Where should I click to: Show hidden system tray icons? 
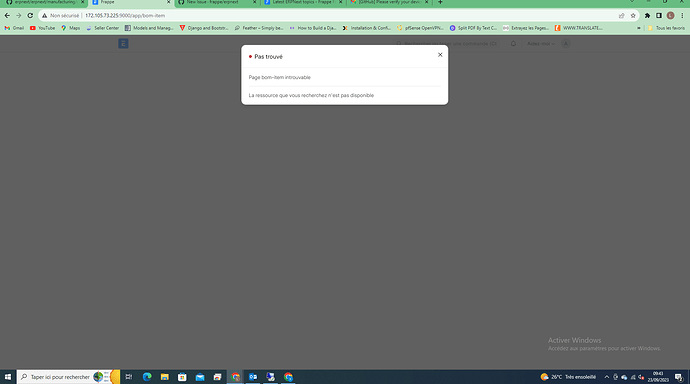click(606, 377)
